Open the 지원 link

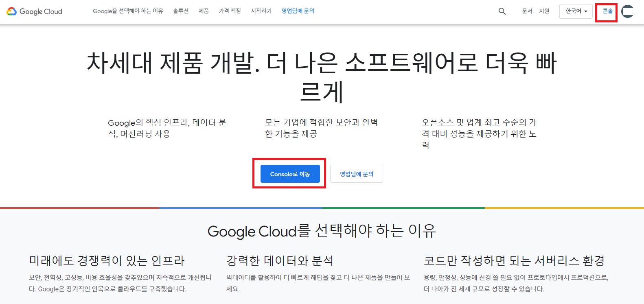(544, 11)
